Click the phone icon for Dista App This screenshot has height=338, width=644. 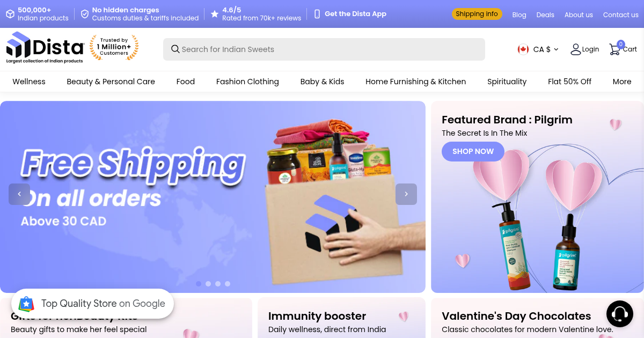tap(317, 14)
